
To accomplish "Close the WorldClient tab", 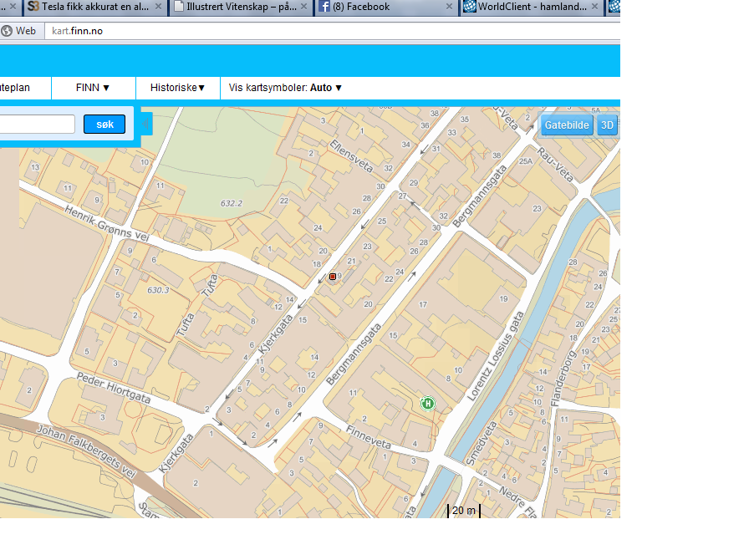I will click(596, 7).
